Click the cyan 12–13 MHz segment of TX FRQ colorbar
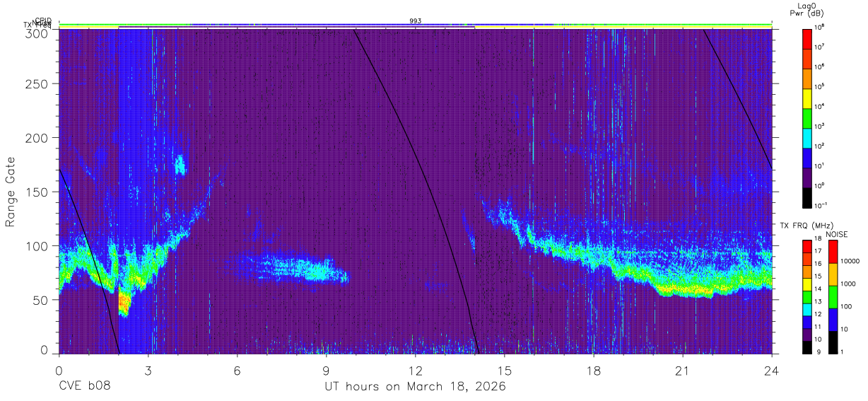Image resolution: width=868 pixels, height=401 pixels. pyautogui.click(x=807, y=309)
